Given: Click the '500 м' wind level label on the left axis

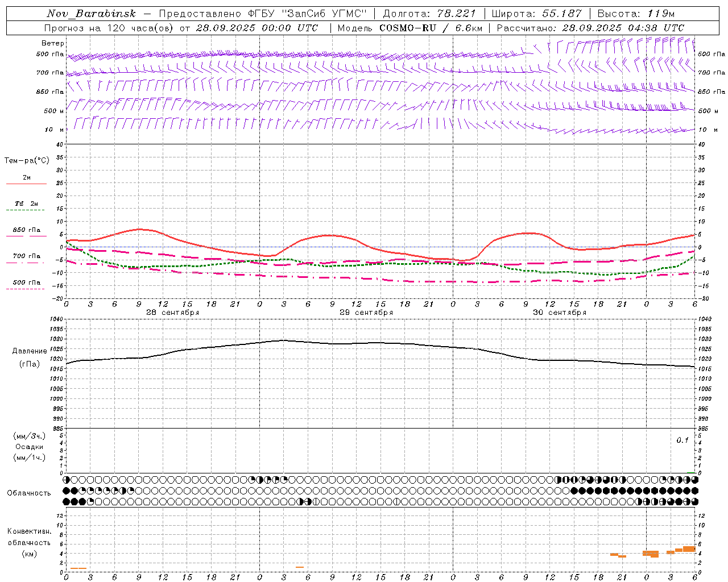Looking at the screenshot, I should 53,111.
